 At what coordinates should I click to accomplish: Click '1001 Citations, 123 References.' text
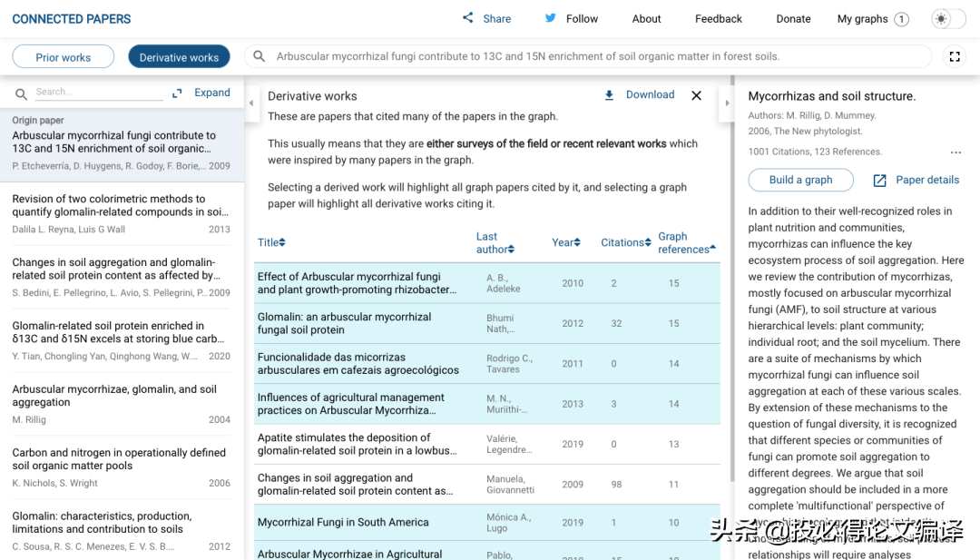815,152
